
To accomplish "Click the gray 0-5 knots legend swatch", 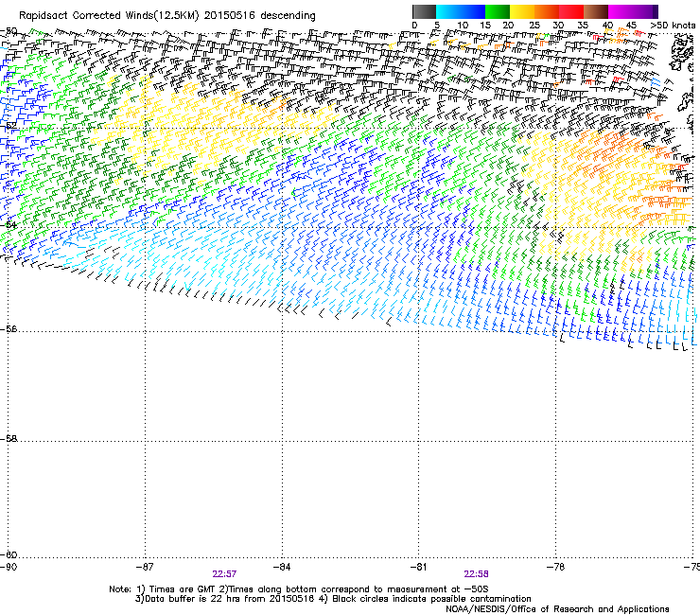I will (424, 11).
